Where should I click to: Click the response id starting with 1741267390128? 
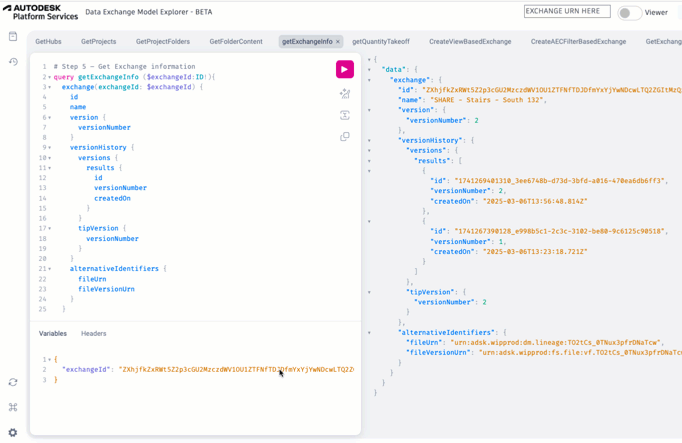coord(560,231)
